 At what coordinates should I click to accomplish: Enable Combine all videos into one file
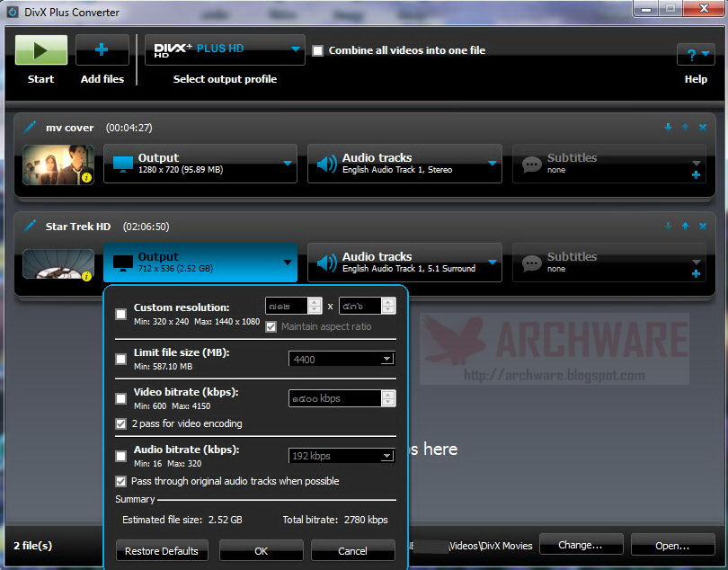(x=317, y=50)
